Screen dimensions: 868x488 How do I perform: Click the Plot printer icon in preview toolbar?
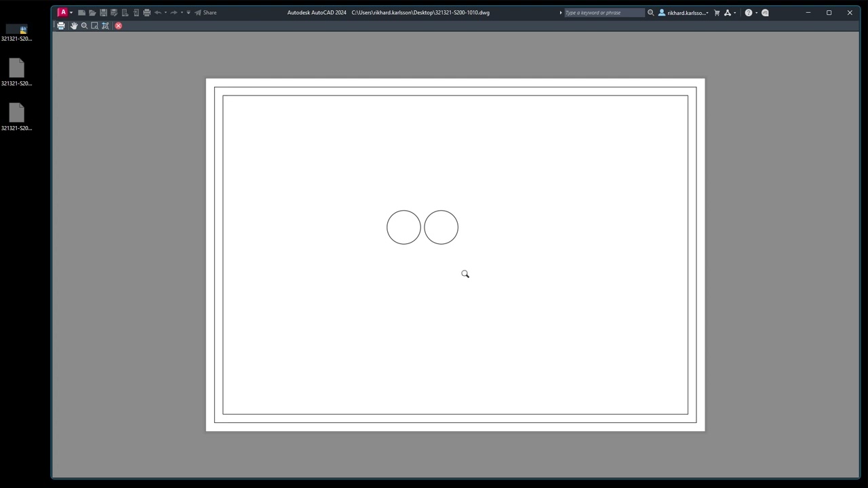pos(61,26)
